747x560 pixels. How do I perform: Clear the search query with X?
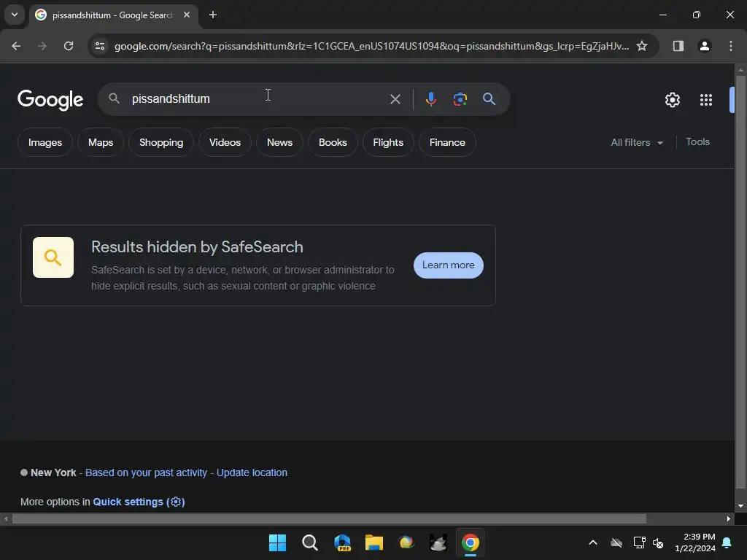tap(395, 99)
